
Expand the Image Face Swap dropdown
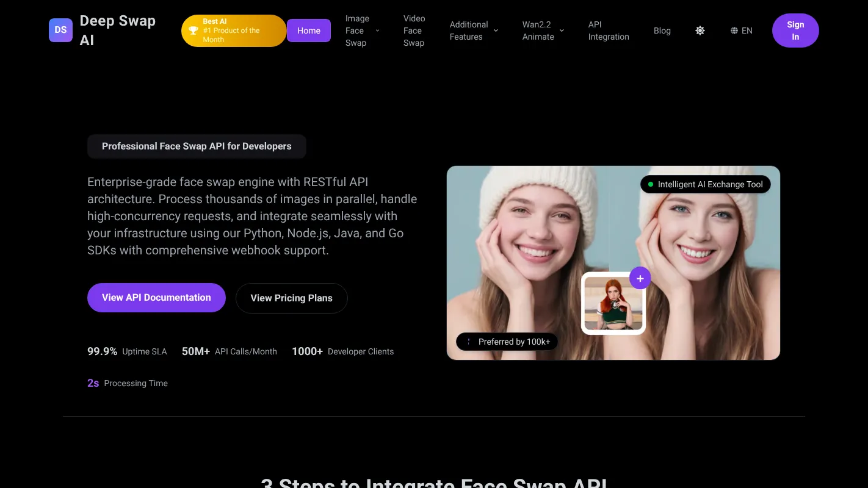point(363,30)
